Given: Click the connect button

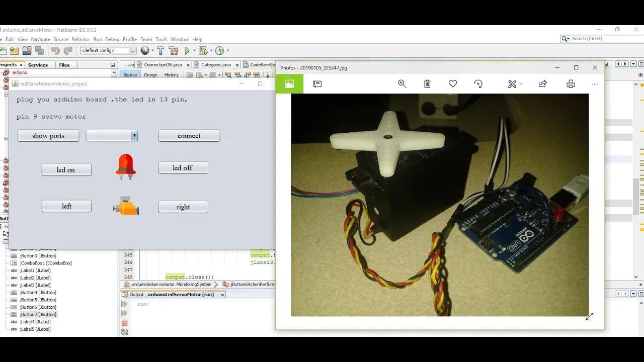Looking at the screenshot, I should click(189, 136).
